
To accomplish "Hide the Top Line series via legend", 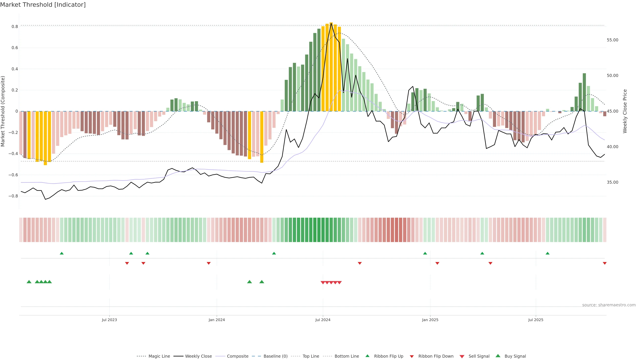I will click(x=311, y=356).
